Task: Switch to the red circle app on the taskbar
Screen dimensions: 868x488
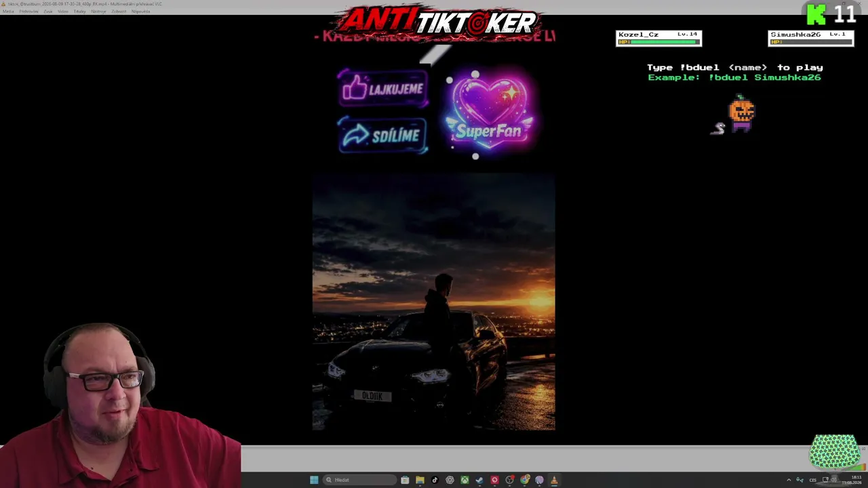Action: 494,480
